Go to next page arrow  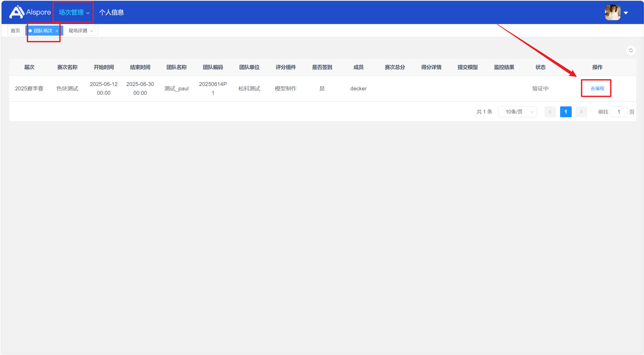click(581, 112)
